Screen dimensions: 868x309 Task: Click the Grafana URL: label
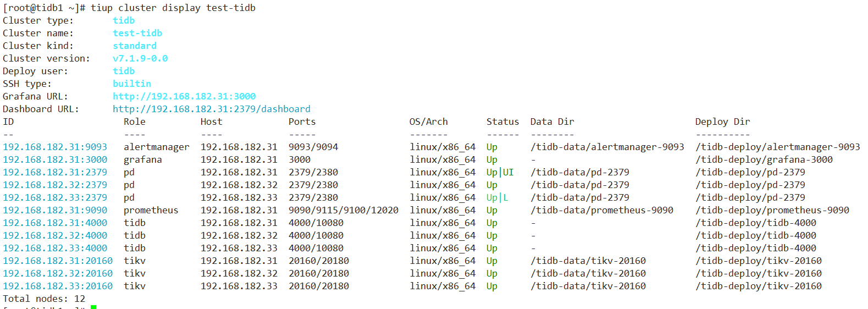pos(36,97)
